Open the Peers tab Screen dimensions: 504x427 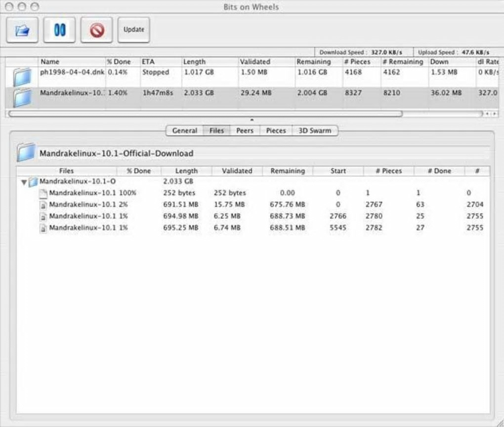pyautogui.click(x=245, y=130)
